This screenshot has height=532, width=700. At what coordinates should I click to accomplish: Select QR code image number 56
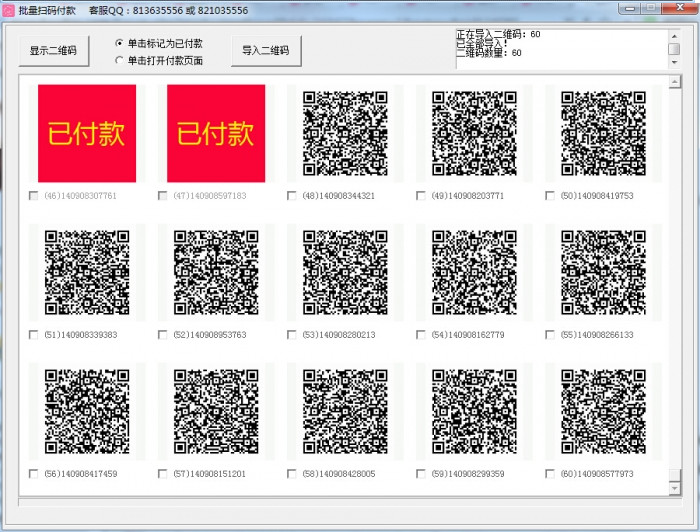coord(87,411)
